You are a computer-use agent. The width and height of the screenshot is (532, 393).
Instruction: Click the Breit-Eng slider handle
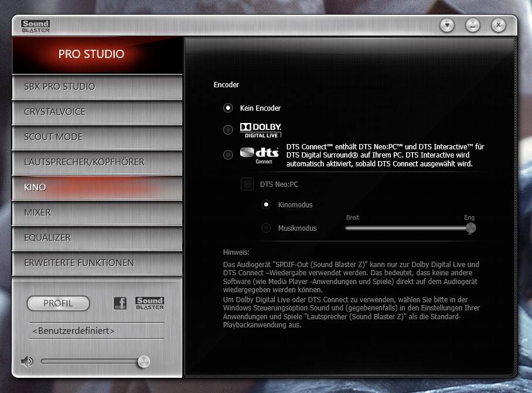click(x=470, y=228)
